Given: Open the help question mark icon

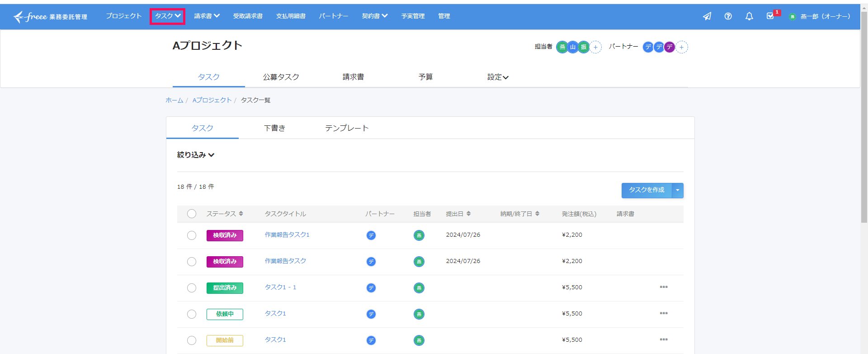Looking at the screenshot, I should pos(728,16).
